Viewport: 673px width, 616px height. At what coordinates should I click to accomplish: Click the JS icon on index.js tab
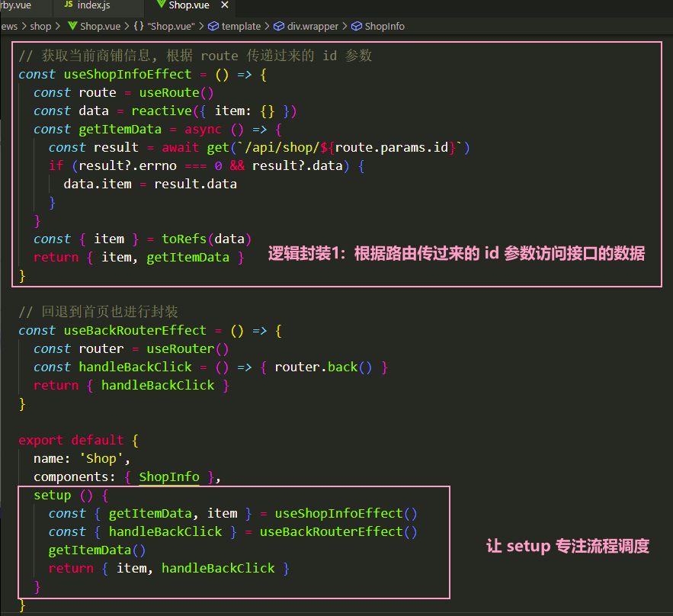(x=69, y=5)
